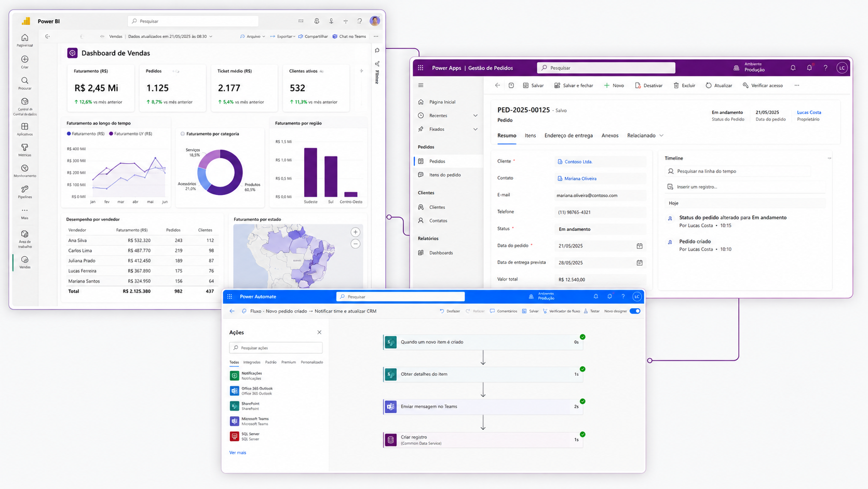This screenshot has height=489, width=868.
Task: Click Verificar acesso in Power Apps
Action: pyautogui.click(x=763, y=85)
